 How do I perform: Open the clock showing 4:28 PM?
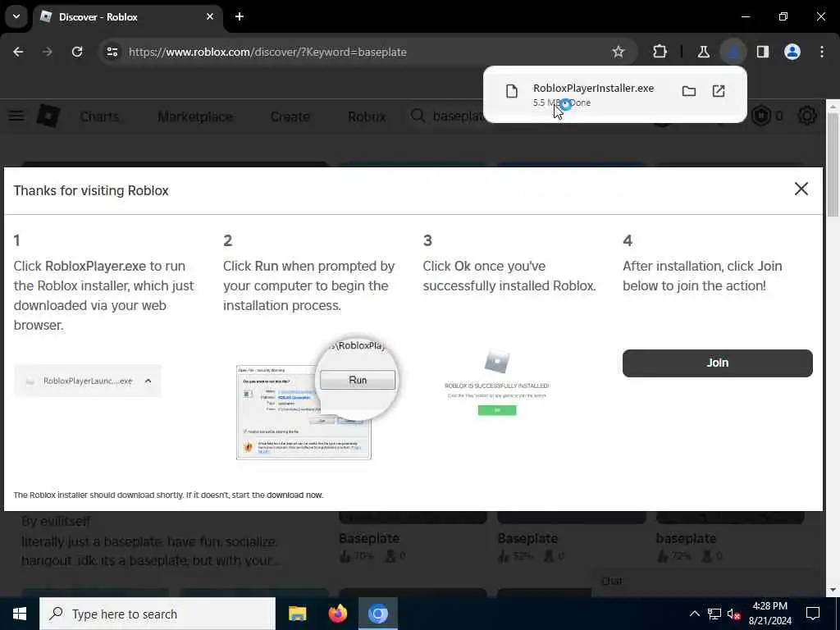(769, 614)
